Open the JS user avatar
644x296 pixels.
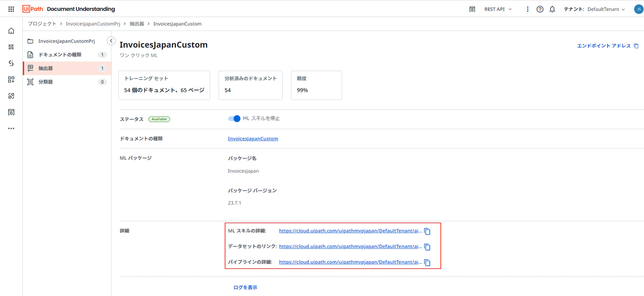pos(639,9)
